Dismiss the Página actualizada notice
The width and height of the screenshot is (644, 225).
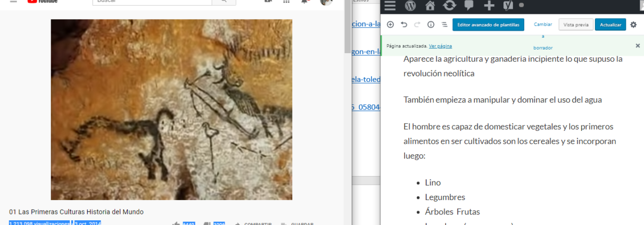tap(638, 46)
